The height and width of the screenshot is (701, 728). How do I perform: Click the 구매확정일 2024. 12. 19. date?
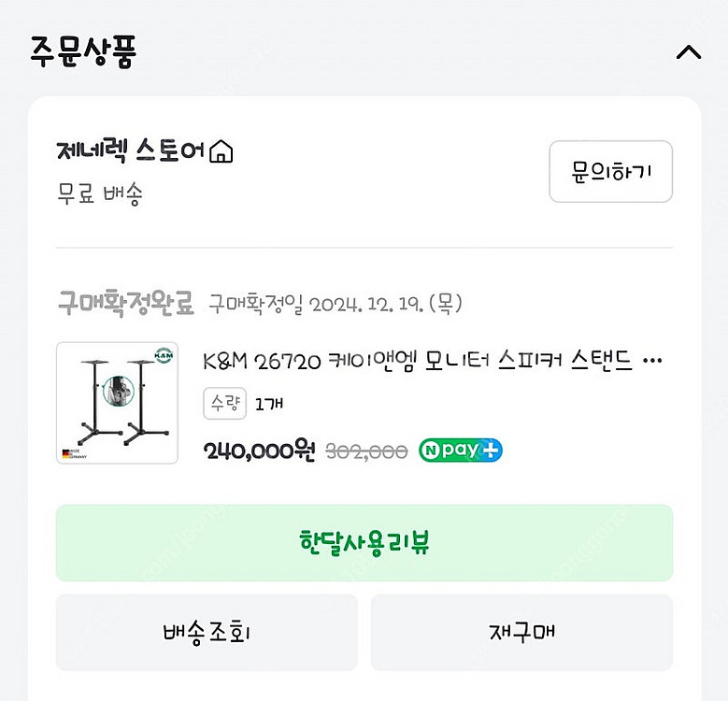coord(335,304)
